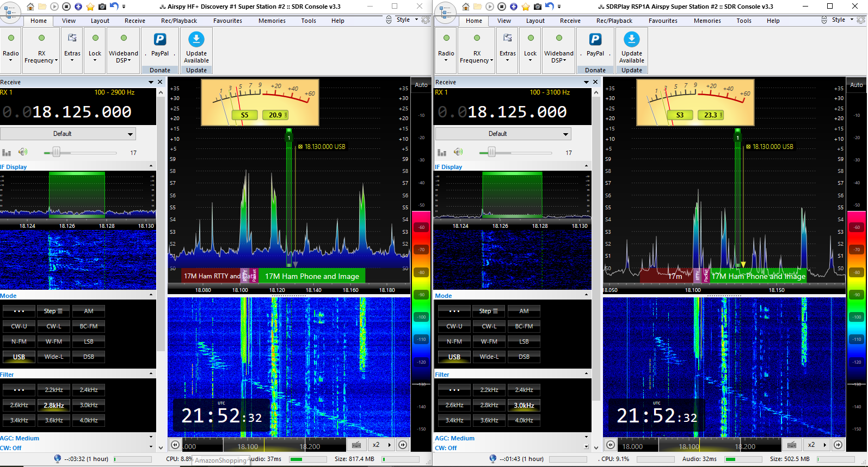868x467 pixels.
Task: Open the View tab in Airspy window
Action: 69,21
